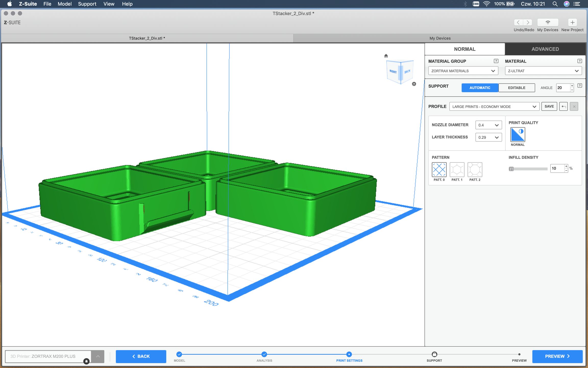
Task: Click the infill density slider track
Action: [528, 169]
